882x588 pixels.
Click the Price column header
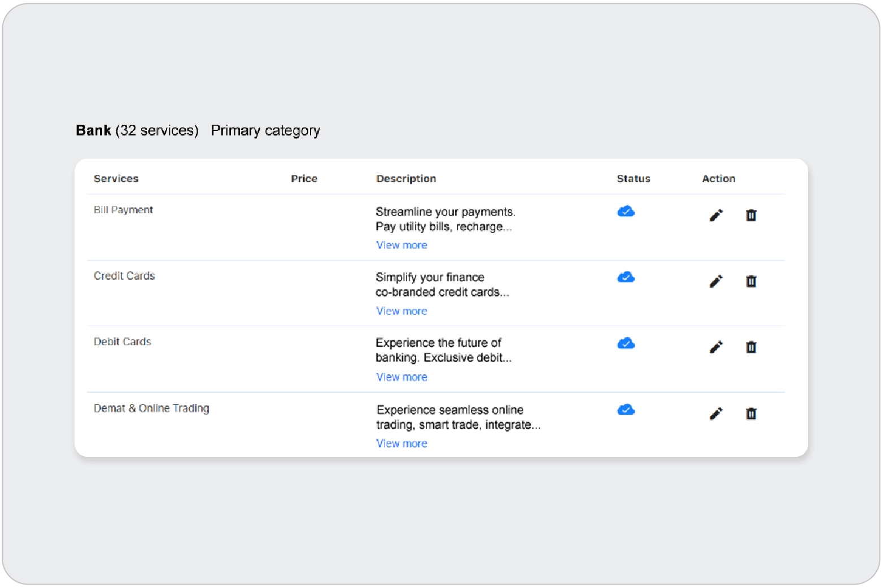click(304, 179)
